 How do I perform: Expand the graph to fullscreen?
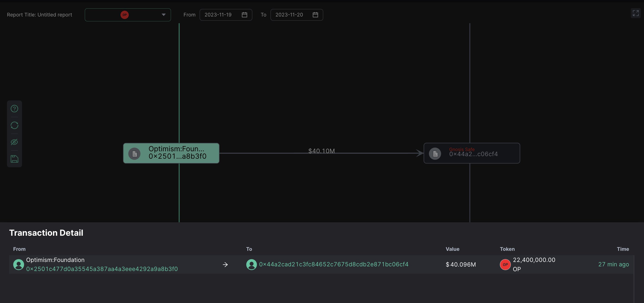[x=635, y=13]
